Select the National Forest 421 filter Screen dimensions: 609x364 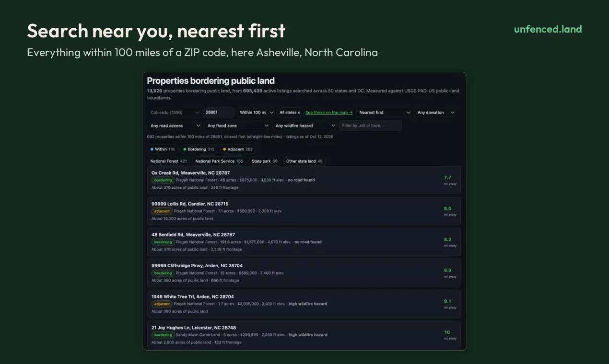point(169,161)
